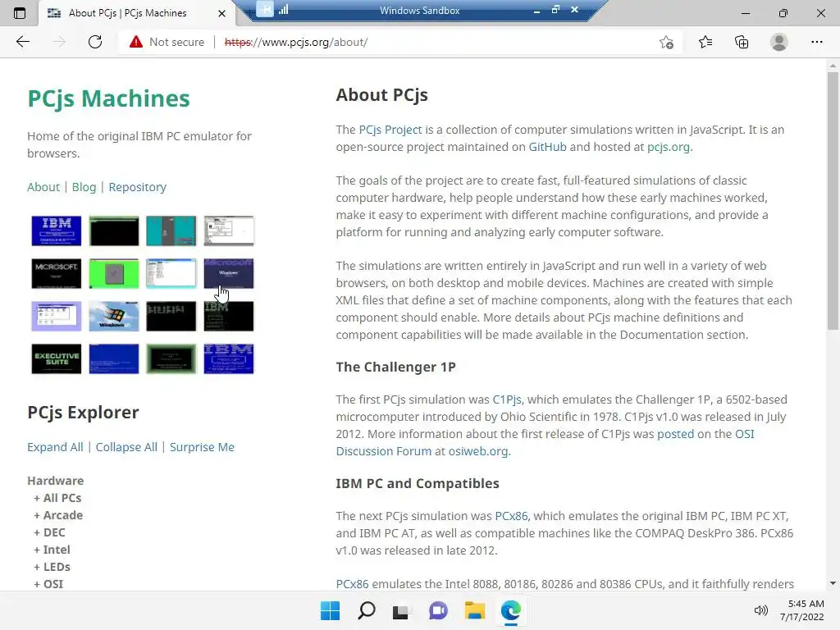Open the GitHub link

(x=547, y=147)
